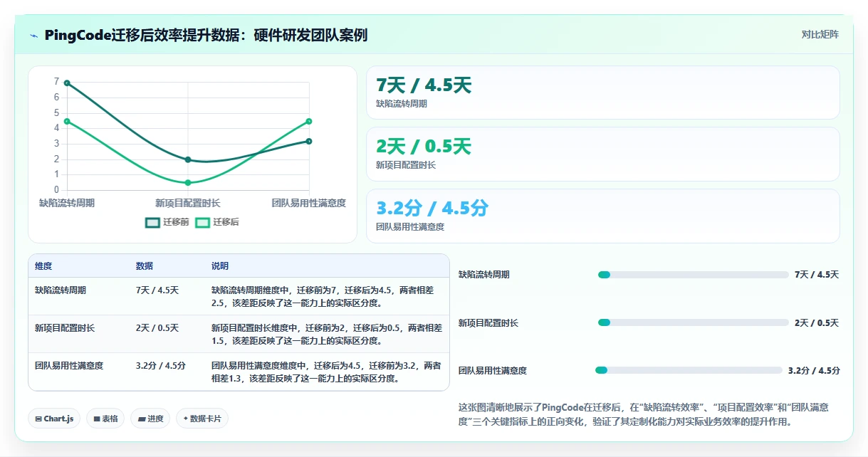Click the progress value 2天 / 0.5天
The image size is (868, 457).
[x=817, y=323]
